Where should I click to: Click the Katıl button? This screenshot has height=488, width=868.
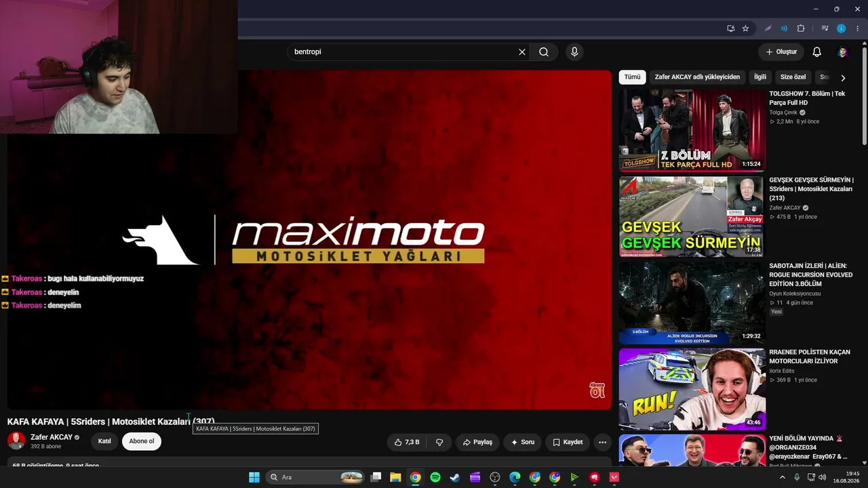click(x=104, y=441)
